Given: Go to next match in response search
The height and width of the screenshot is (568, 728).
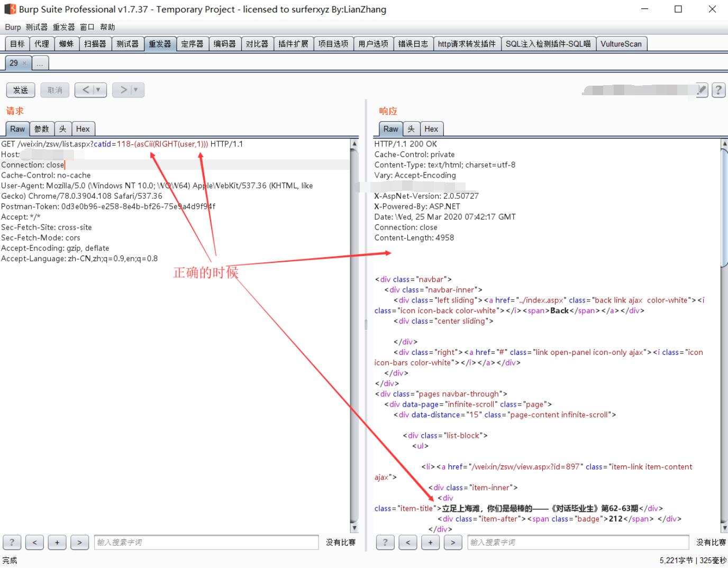Looking at the screenshot, I should (x=452, y=542).
